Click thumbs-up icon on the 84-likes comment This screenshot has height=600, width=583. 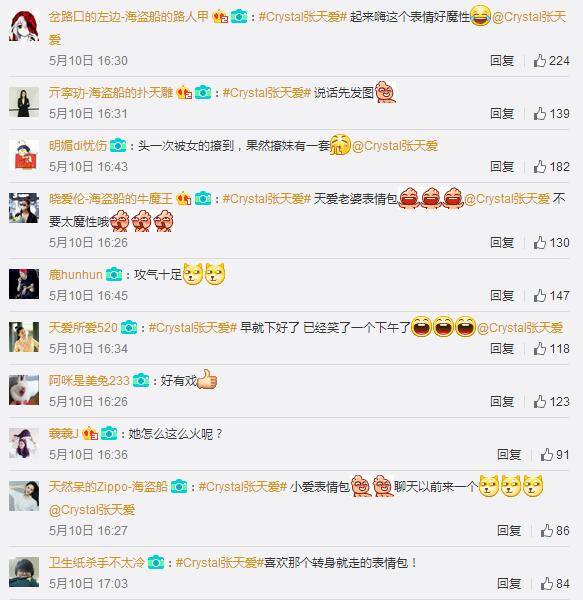tap(546, 584)
